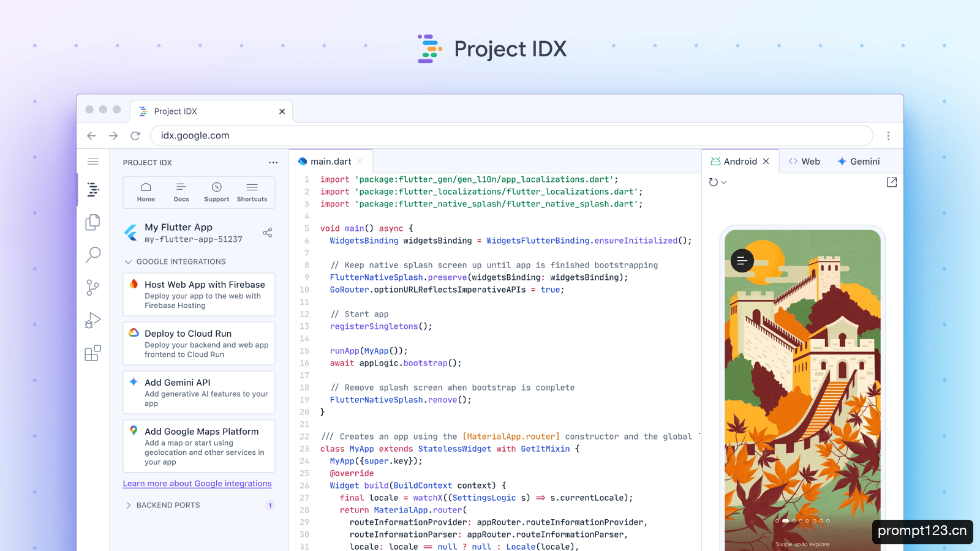Close the Project IDX browser tab
980x551 pixels.
coord(282,111)
